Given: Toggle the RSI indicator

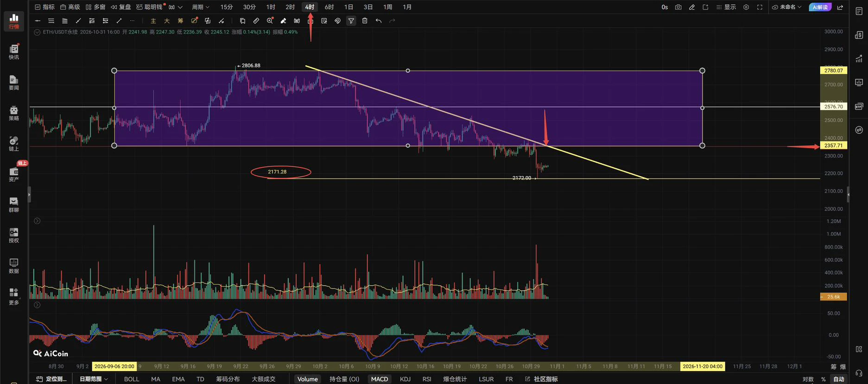Looking at the screenshot, I should pyautogui.click(x=427, y=379).
